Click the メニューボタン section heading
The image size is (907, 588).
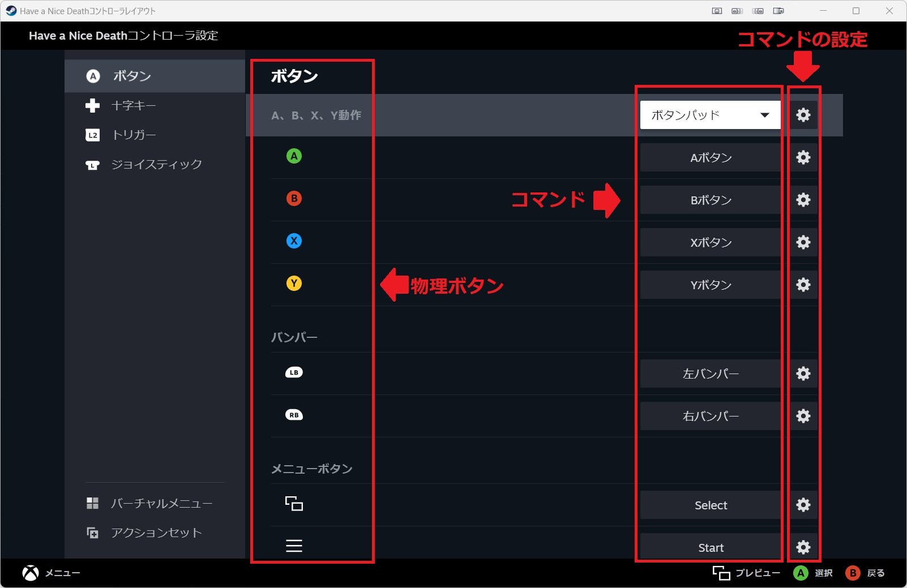point(311,469)
